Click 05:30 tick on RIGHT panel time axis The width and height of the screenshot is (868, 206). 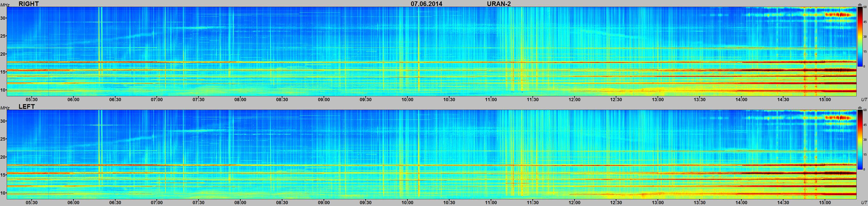coord(32,100)
